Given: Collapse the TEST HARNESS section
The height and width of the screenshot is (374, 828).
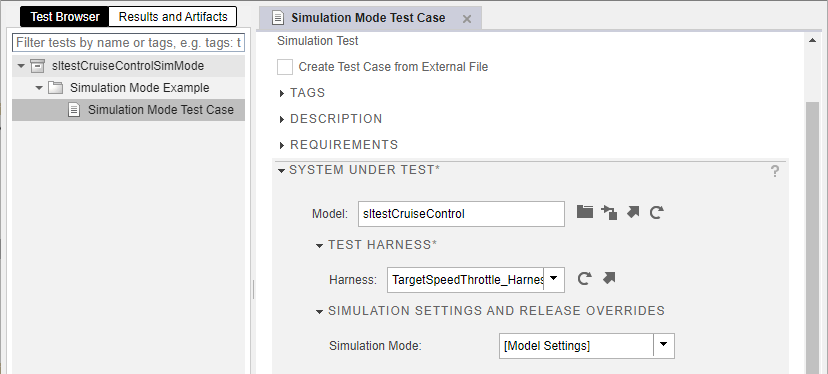Looking at the screenshot, I should pyautogui.click(x=319, y=246).
